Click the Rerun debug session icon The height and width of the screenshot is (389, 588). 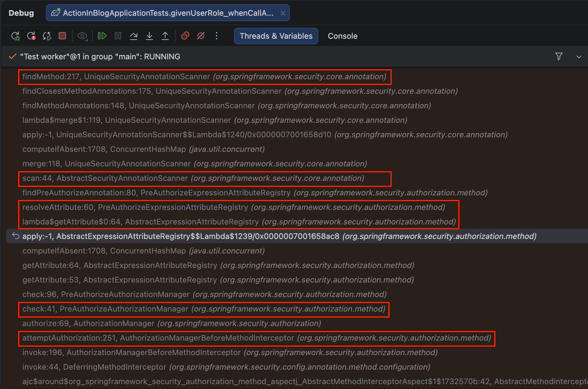pyautogui.click(x=15, y=36)
